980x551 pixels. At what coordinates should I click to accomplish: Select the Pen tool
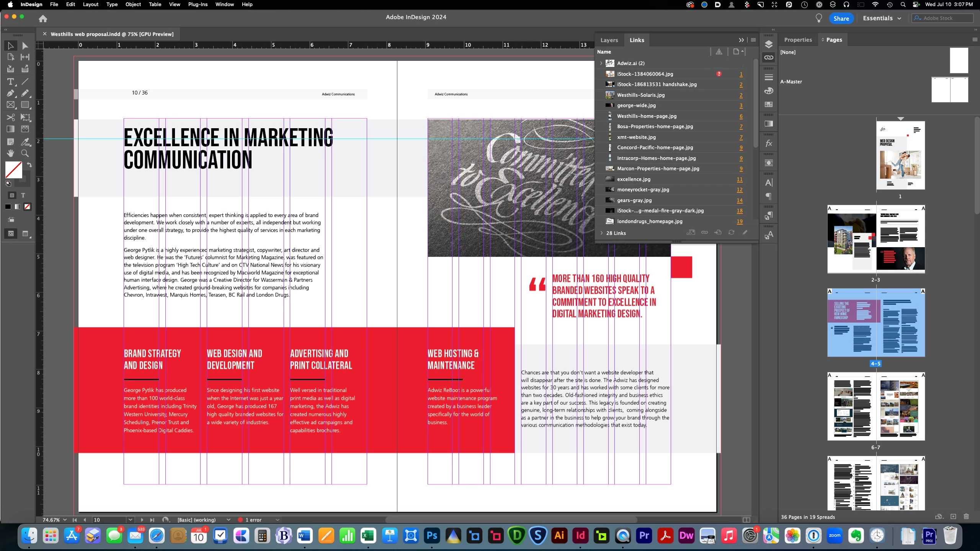(x=10, y=93)
